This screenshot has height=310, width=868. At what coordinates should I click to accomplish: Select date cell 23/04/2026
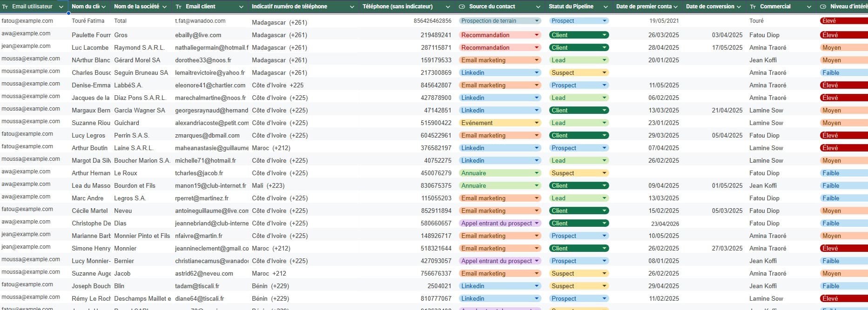click(x=665, y=224)
